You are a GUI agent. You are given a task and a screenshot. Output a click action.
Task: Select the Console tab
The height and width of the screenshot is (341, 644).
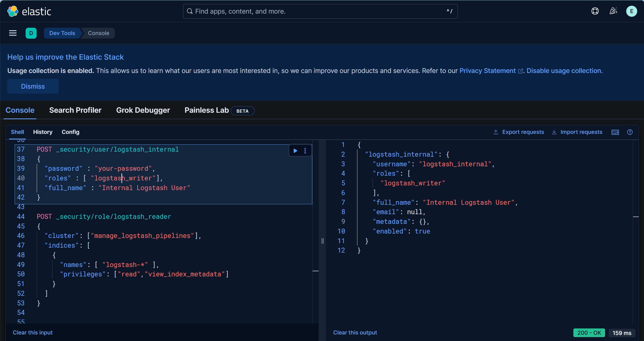click(20, 110)
